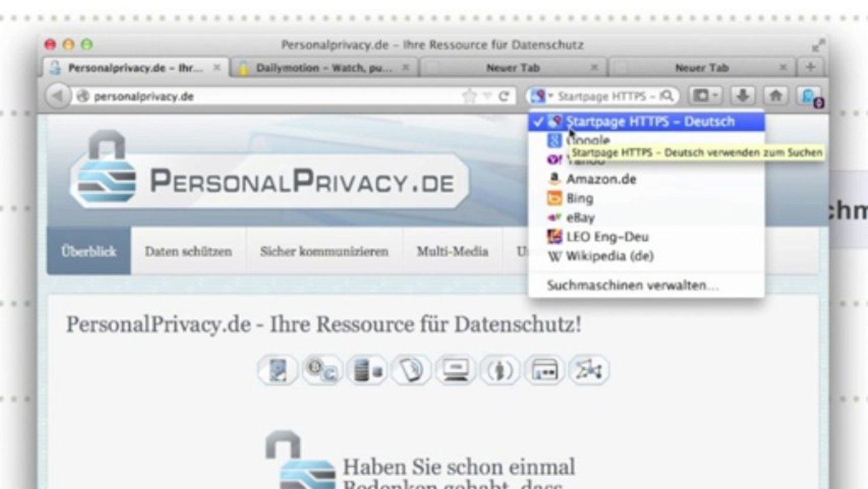868x489 pixels.
Task: Choose Bing search engine
Action: (x=647, y=198)
